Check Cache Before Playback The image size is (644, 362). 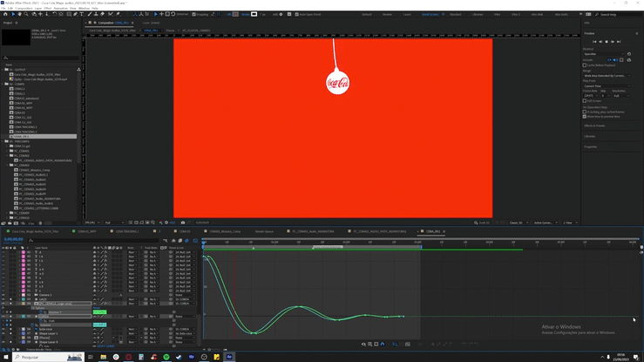coord(585,65)
